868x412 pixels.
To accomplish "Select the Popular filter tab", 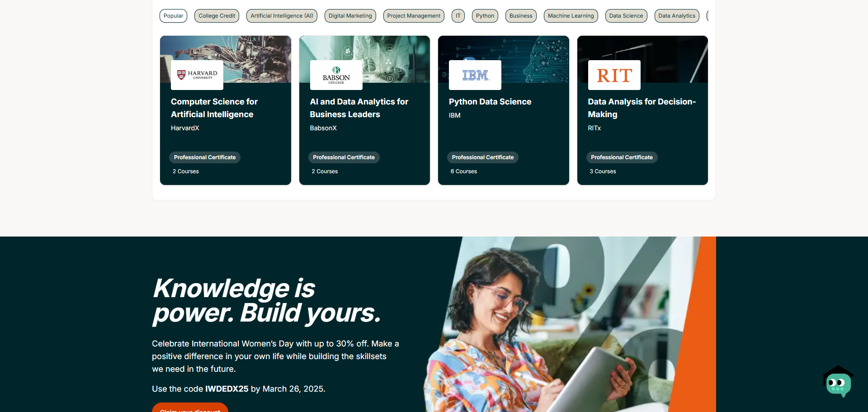I will 173,16.
